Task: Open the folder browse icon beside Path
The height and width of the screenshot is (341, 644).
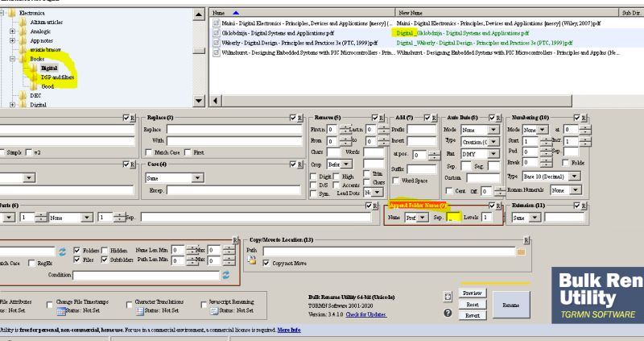Action: point(521,252)
